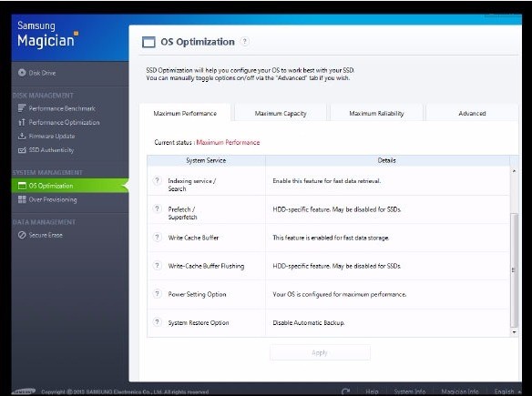Click the Apply button
Image resolution: width=532 pixels, height=396 pixels.
(x=320, y=352)
